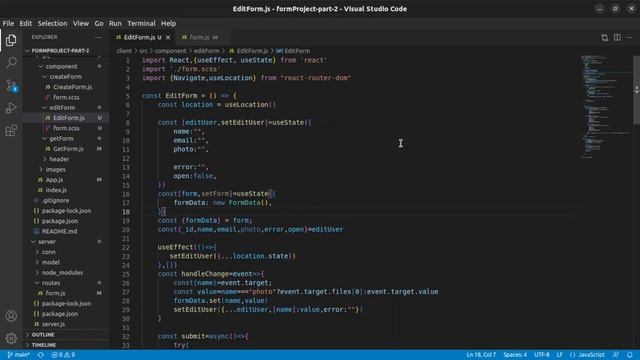Open server.js in the explorer
Image resolution: width=640 pixels, height=360 pixels.
tap(53, 324)
